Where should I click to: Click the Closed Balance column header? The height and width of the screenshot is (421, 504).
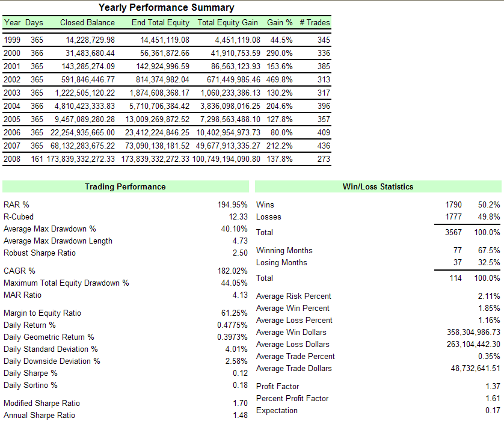click(x=87, y=23)
